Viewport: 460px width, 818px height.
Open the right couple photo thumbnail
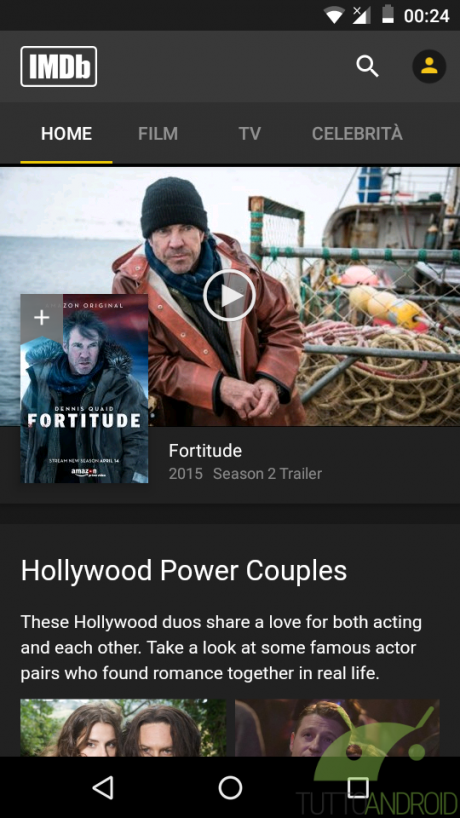[x=337, y=728]
